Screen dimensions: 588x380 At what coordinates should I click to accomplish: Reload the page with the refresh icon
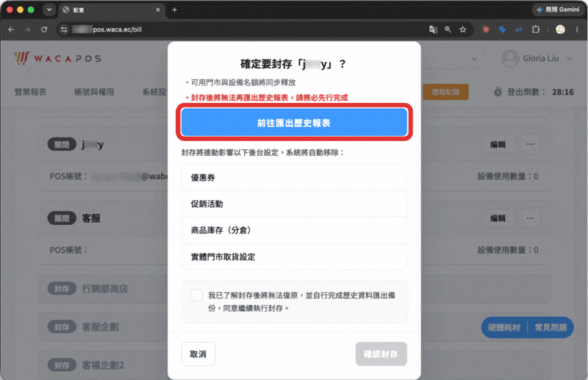point(44,29)
